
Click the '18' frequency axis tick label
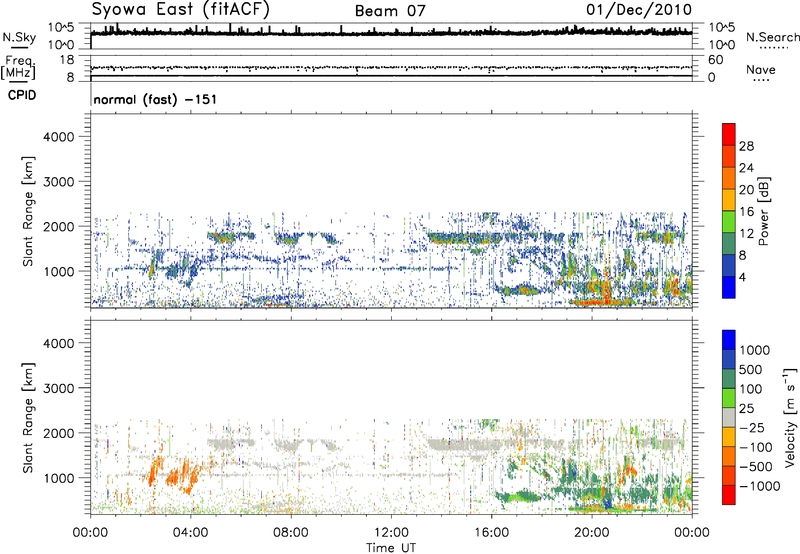click(x=66, y=60)
